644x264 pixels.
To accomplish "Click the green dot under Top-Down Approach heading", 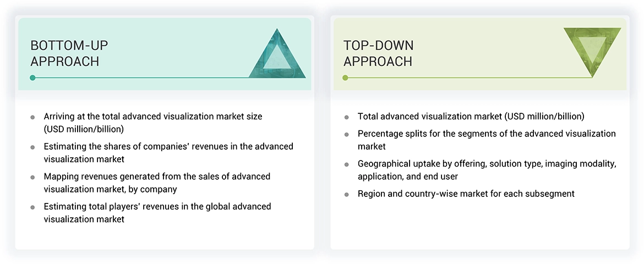I will (x=345, y=78).
